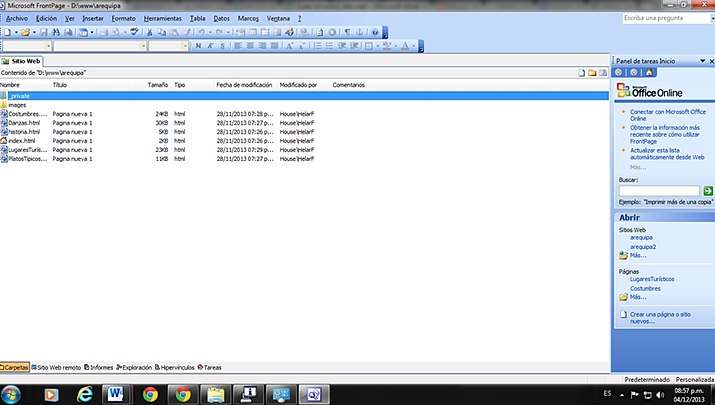
Task: Select the Sitio Web tab
Action: 21,61
